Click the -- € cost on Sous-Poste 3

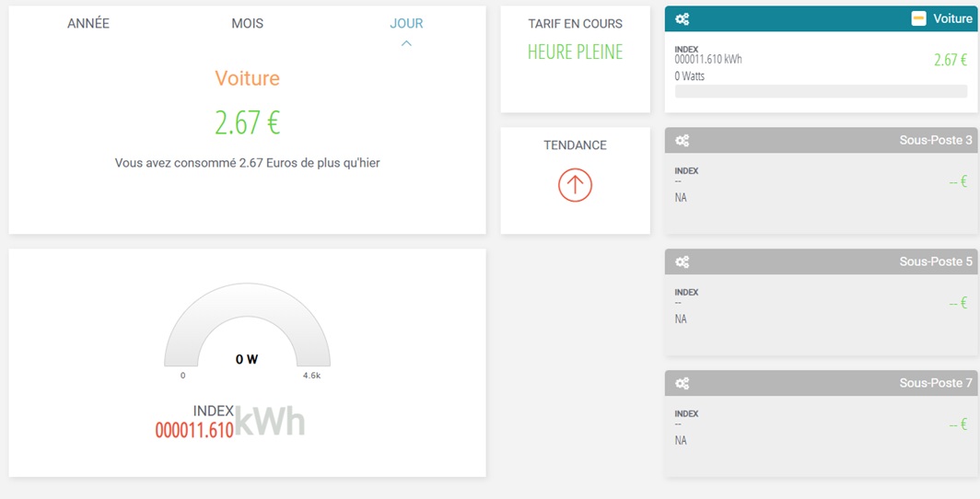tap(958, 181)
